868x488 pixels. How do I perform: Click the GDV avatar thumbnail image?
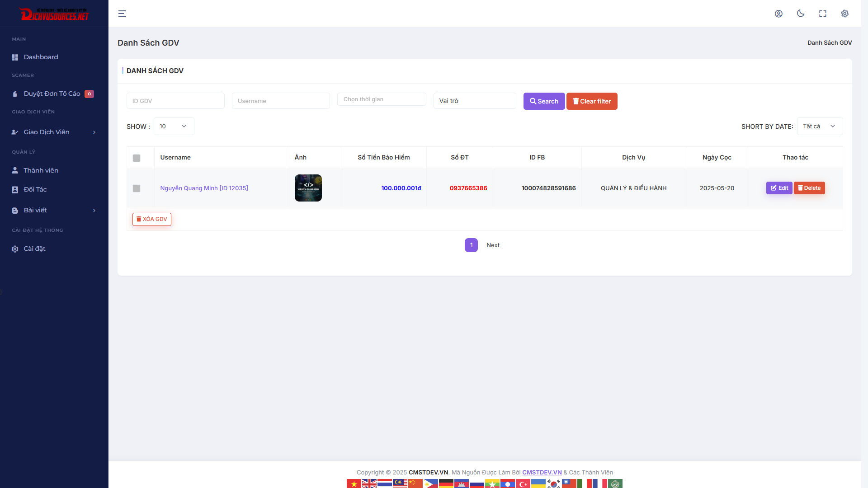click(308, 188)
